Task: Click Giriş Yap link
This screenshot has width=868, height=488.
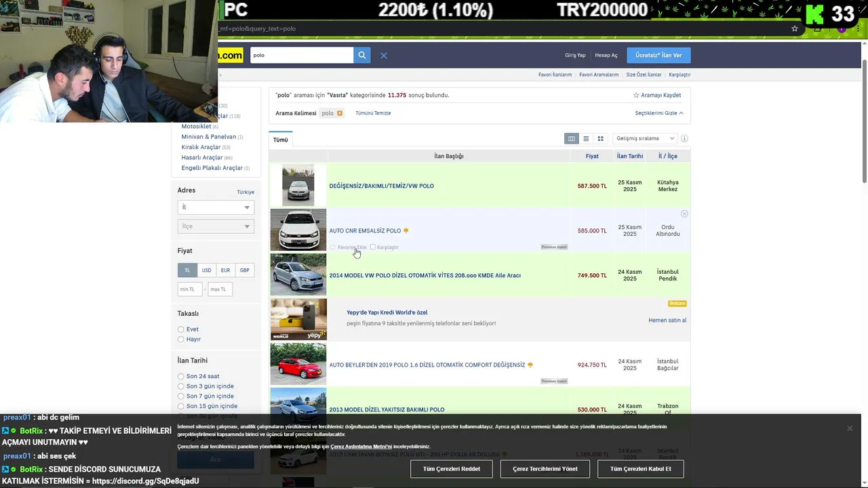Action: pyautogui.click(x=575, y=55)
